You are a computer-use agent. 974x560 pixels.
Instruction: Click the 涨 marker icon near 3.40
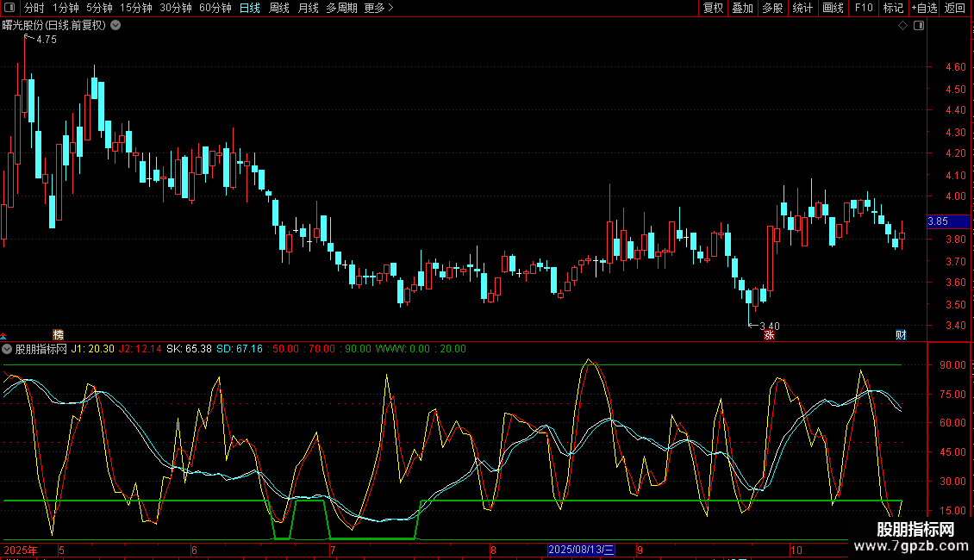tap(769, 335)
